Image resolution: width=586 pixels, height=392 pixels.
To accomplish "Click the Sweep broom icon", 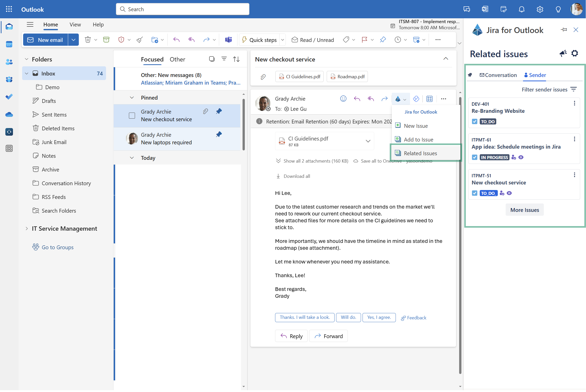I will (x=140, y=40).
